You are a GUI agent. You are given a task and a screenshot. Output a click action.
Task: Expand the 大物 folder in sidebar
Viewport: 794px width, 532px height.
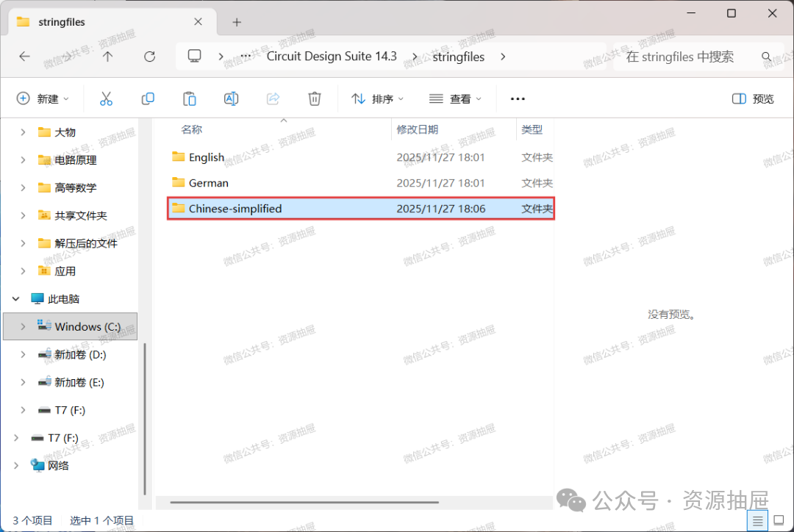coord(23,132)
